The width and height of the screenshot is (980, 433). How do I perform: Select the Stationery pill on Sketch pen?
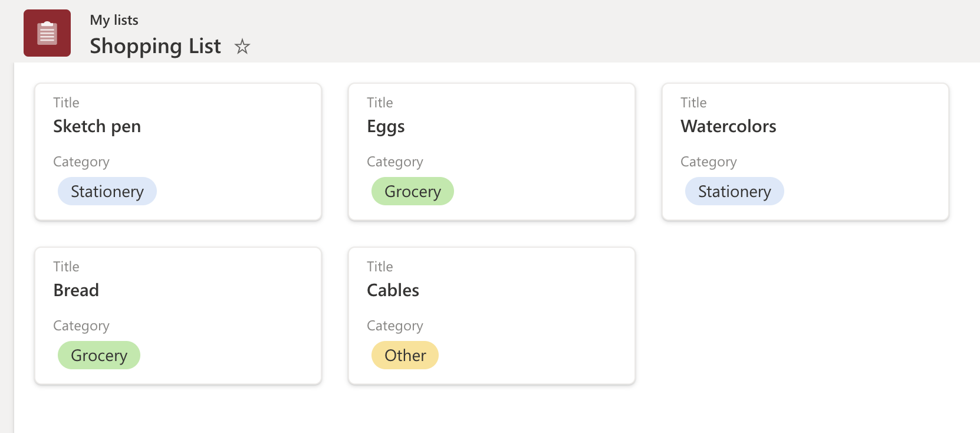tap(107, 191)
